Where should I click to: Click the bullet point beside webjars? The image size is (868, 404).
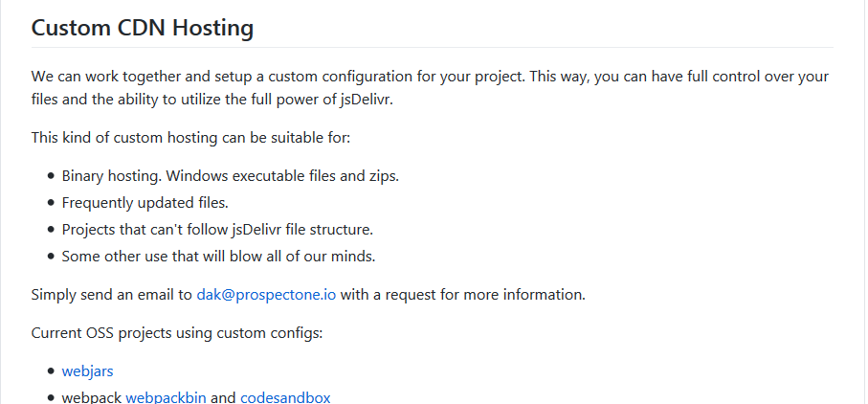coord(52,370)
